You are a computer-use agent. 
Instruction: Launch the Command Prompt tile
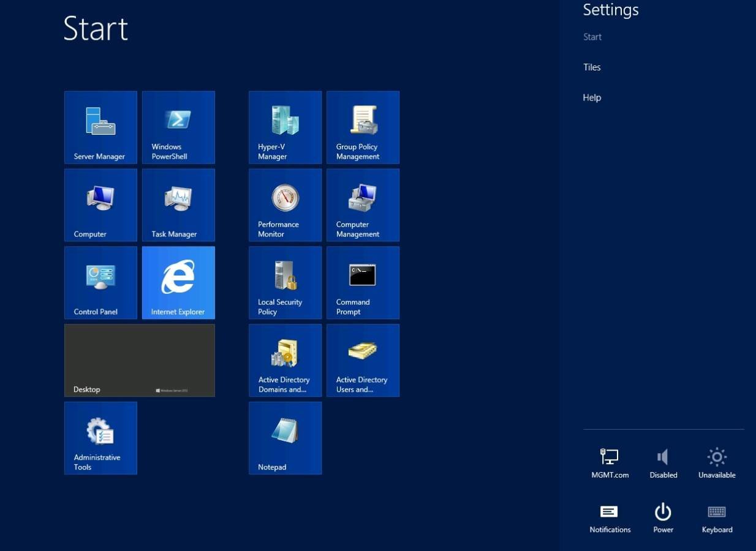click(363, 283)
